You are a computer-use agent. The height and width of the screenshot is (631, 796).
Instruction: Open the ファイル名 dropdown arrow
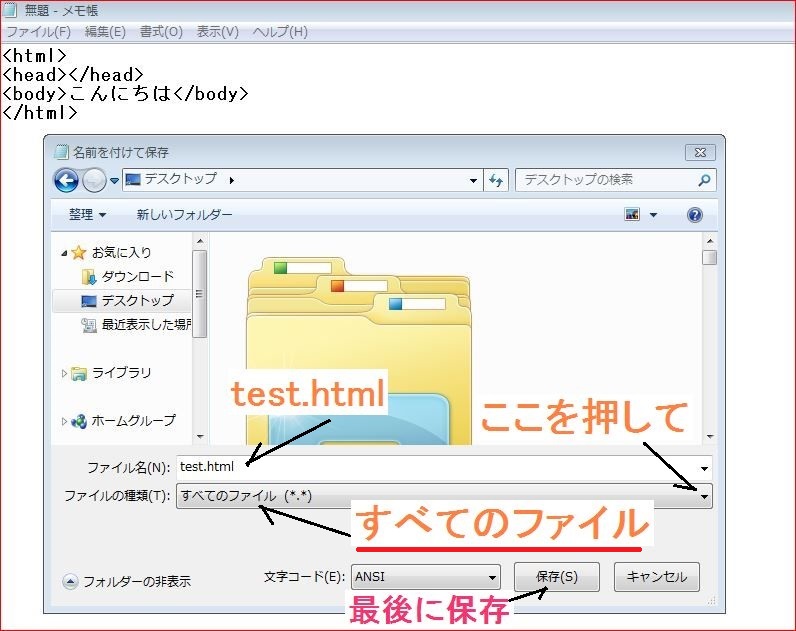coord(704,468)
